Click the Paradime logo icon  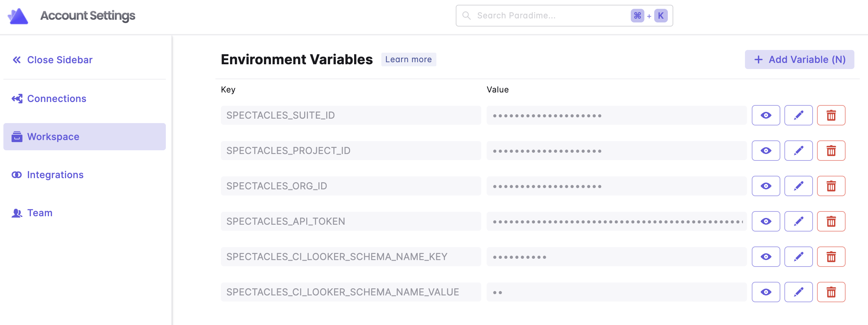pos(18,16)
